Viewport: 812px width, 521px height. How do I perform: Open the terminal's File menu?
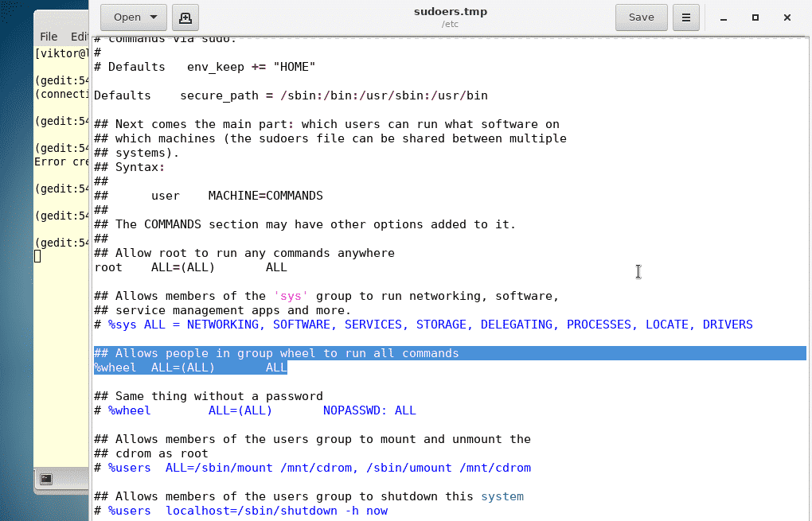[49, 37]
